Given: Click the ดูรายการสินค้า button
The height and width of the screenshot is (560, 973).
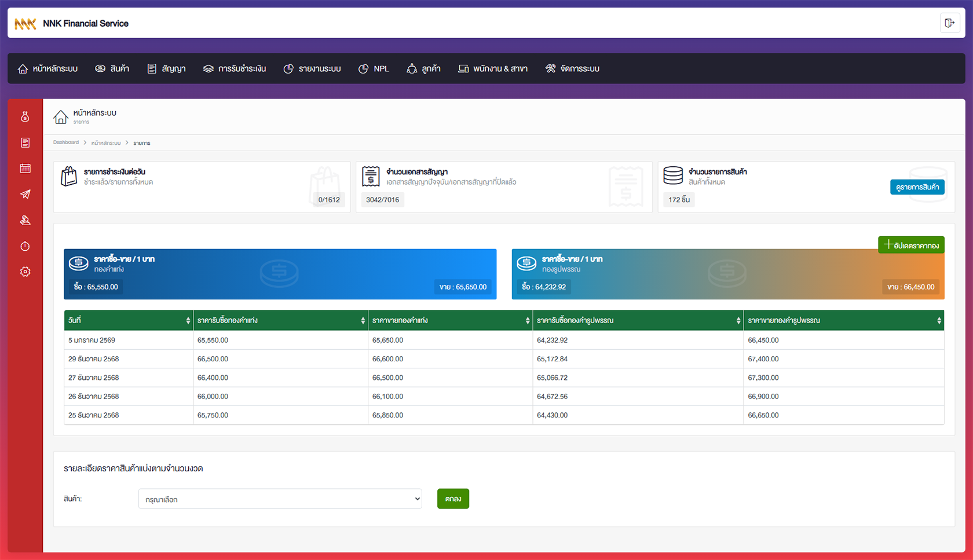Looking at the screenshot, I should [x=917, y=187].
